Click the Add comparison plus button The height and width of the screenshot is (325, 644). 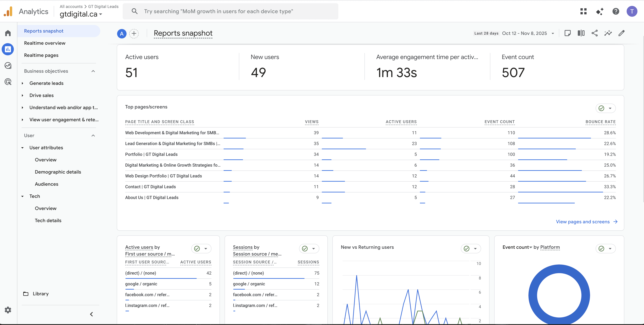click(x=134, y=34)
